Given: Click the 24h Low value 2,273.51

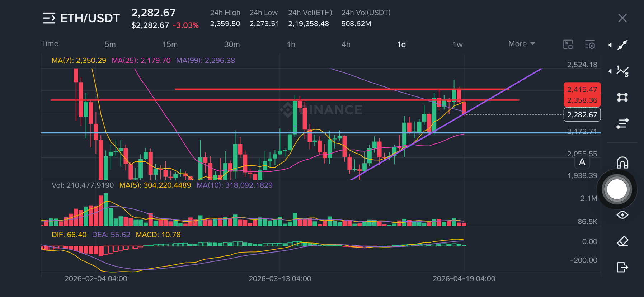Looking at the screenshot, I should 264,24.
